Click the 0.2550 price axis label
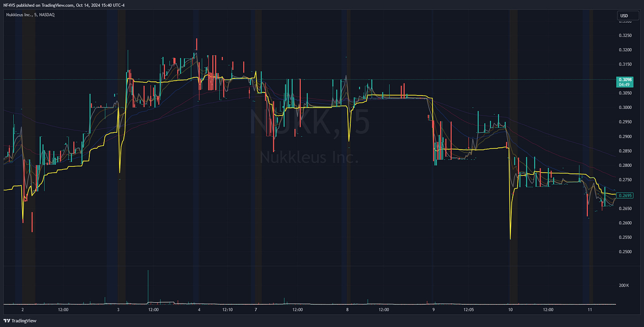 (x=625, y=237)
